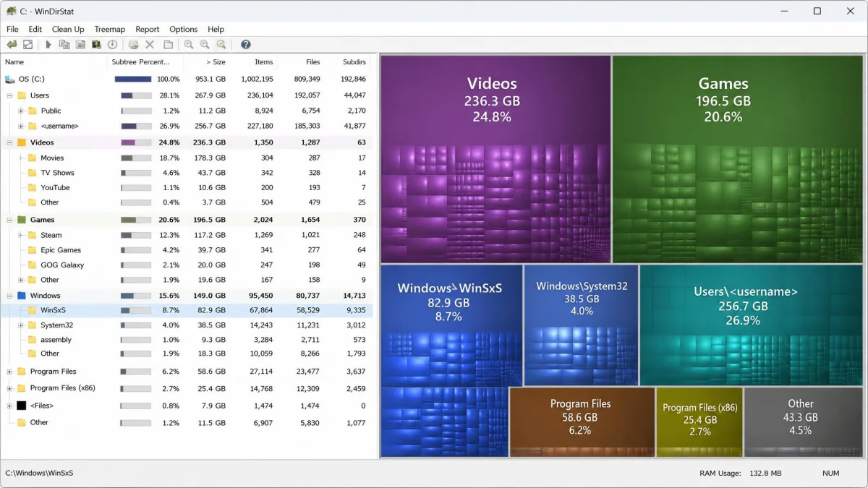Sort by Subtree Percentage column header
The width and height of the screenshot is (868, 488).
[145, 62]
